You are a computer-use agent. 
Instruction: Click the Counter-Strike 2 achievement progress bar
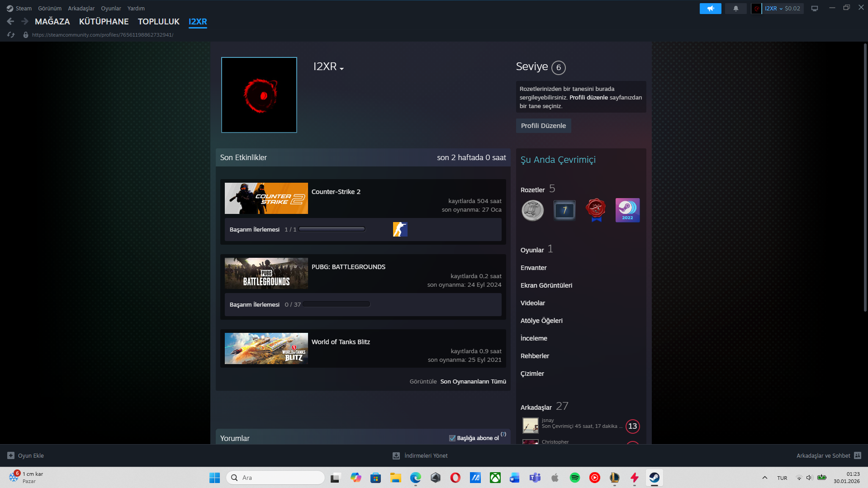pos(332,229)
